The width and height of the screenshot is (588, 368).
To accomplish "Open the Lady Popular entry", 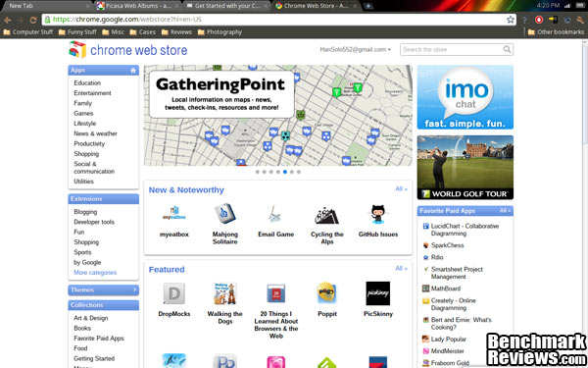I will [449, 340].
